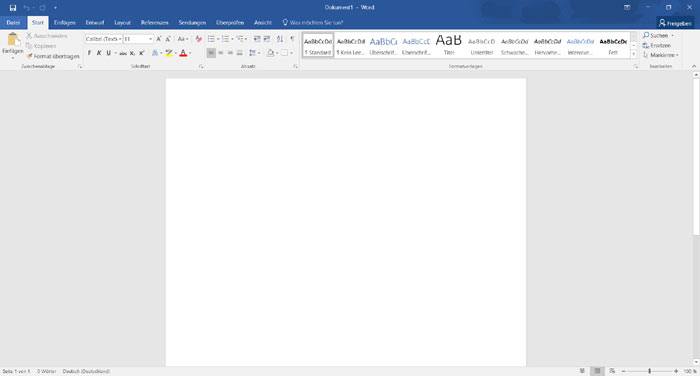Open the change case Aa dropdown
The image size is (700, 376).
[x=183, y=39]
